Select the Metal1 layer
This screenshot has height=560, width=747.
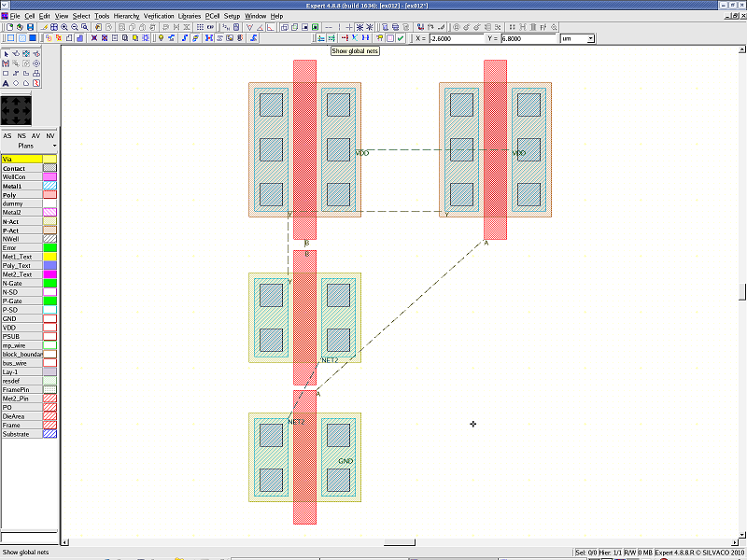coord(21,186)
